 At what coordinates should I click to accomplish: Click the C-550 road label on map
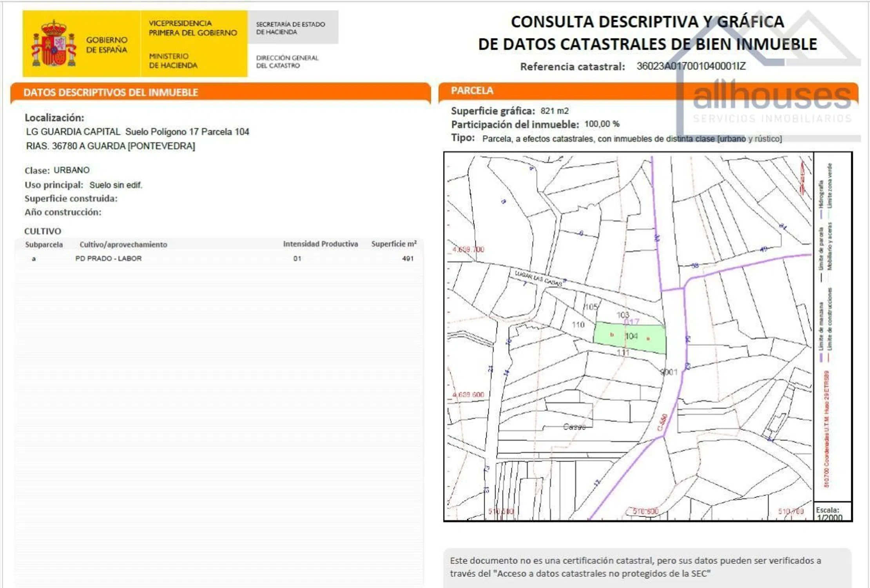662,423
